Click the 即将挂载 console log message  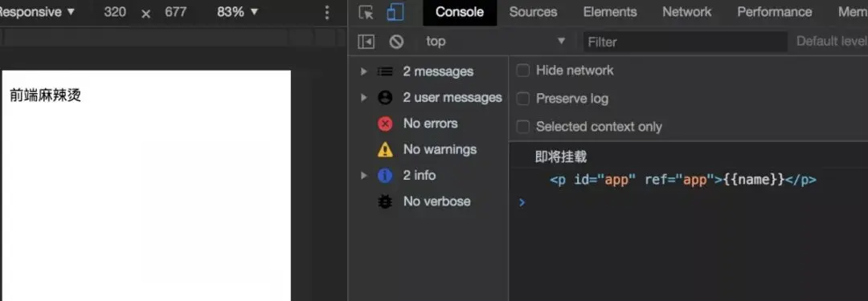[x=561, y=157]
